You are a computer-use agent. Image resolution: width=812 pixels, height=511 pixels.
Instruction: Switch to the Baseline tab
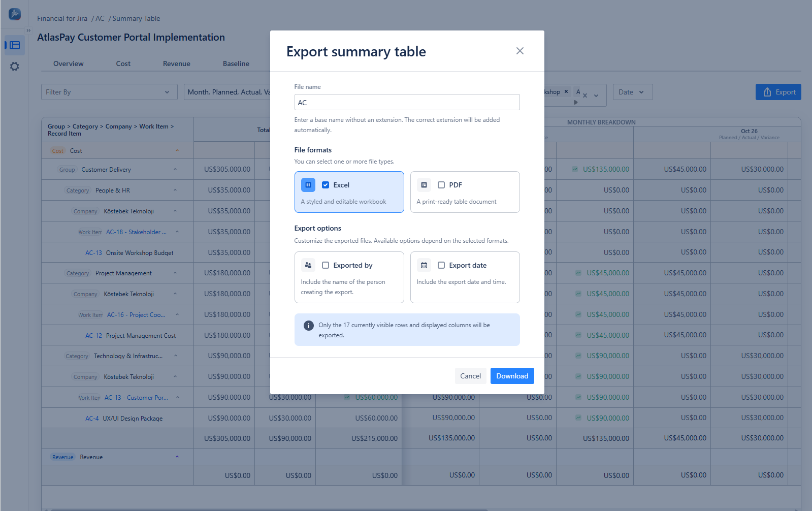click(236, 63)
